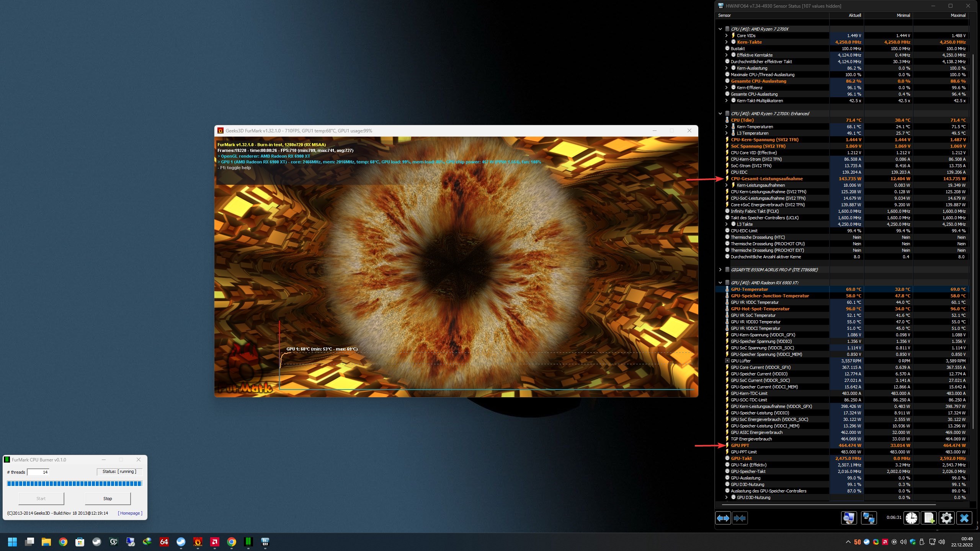980x551 pixels.
Task: Collapse the GPU Radeon RX 6900 XT section
Action: pos(720,283)
